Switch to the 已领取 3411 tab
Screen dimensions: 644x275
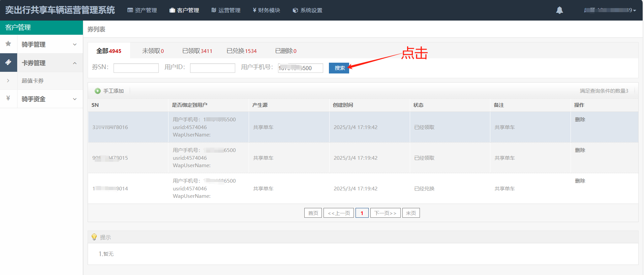(x=197, y=51)
